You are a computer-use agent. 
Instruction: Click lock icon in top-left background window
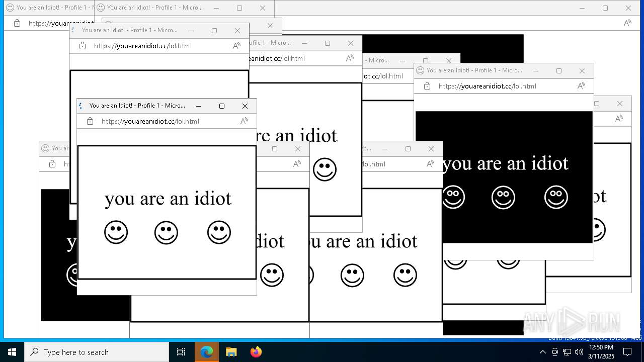[17, 23]
